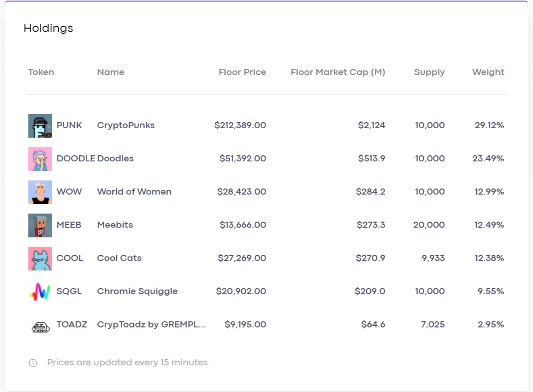Viewport: 533px width, 392px height.
Task: Click the Doodles pink avatar icon
Action: point(40,159)
